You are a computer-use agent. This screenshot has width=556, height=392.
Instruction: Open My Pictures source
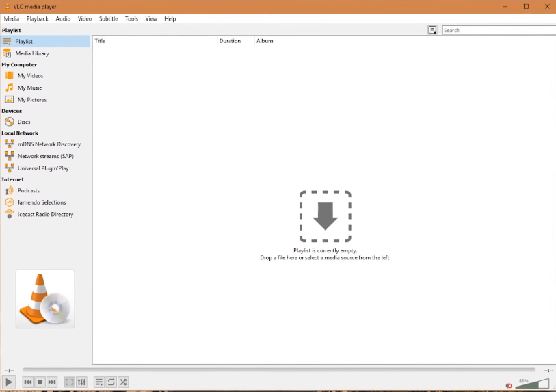(45, 100)
